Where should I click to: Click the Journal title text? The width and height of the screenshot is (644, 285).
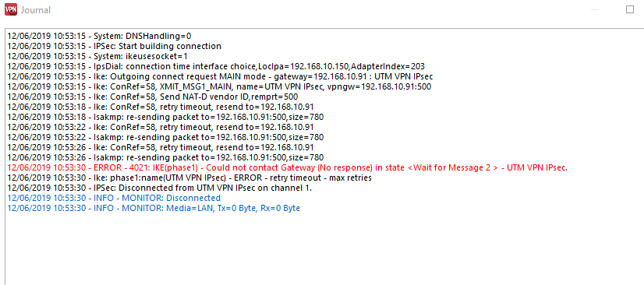point(36,10)
